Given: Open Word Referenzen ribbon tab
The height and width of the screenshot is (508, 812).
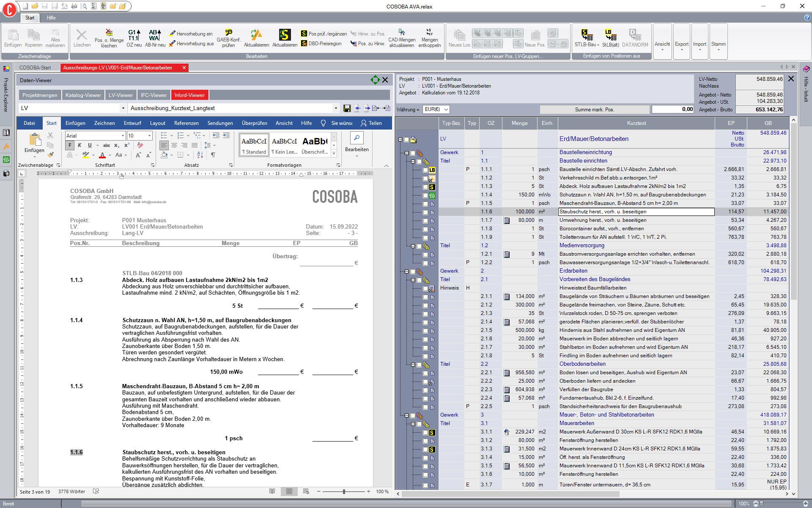Looking at the screenshot, I should (186, 123).
